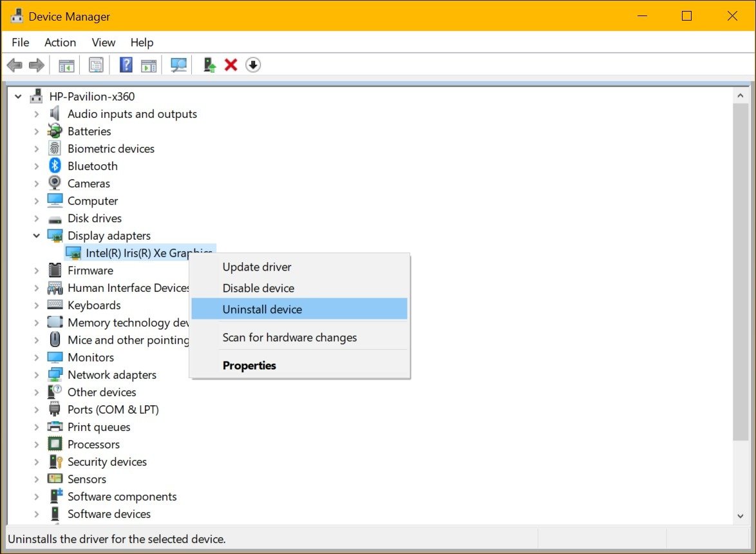The width and height of the screenshot is (756, 554).
Task: Click the Bluetooth category icon
Action: 55,166
